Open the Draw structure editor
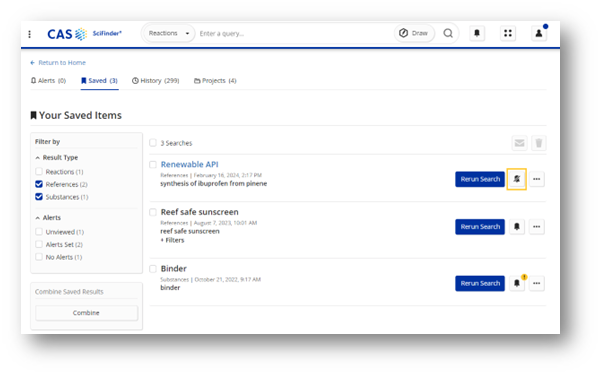The height and width of the screenshot is (376, 602). click(x=414, y=33)
